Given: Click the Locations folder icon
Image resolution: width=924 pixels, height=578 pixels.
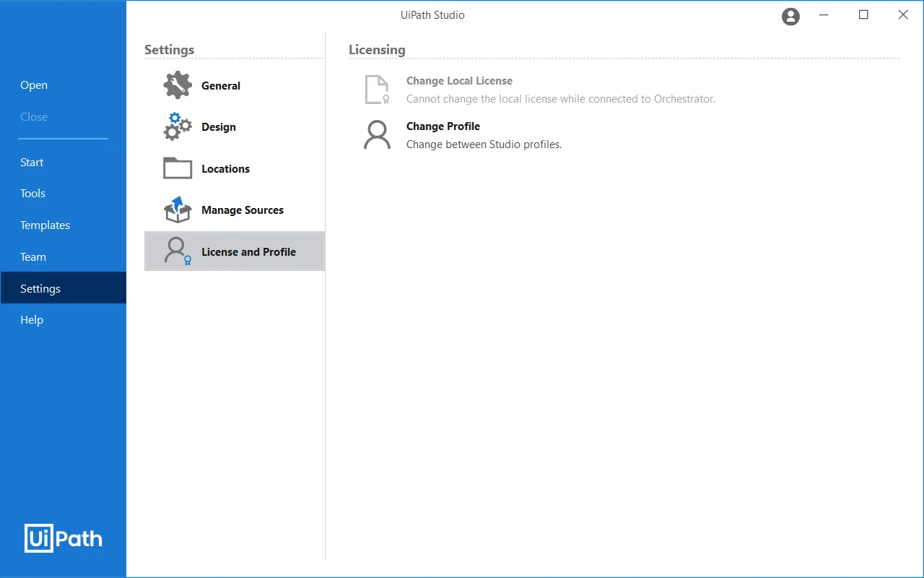Looking at the screenshot, I should (178, 168).
